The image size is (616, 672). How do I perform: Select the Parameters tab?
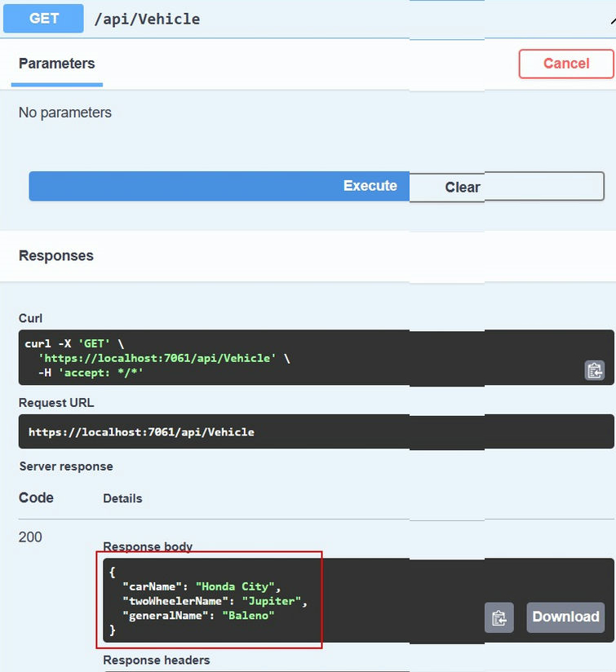pos(57,64)
